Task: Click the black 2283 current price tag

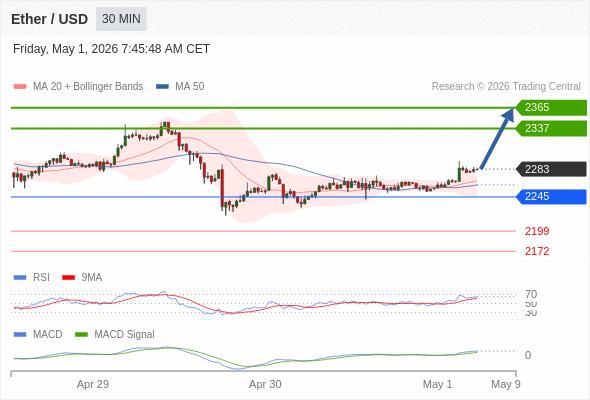Action: 551,169
